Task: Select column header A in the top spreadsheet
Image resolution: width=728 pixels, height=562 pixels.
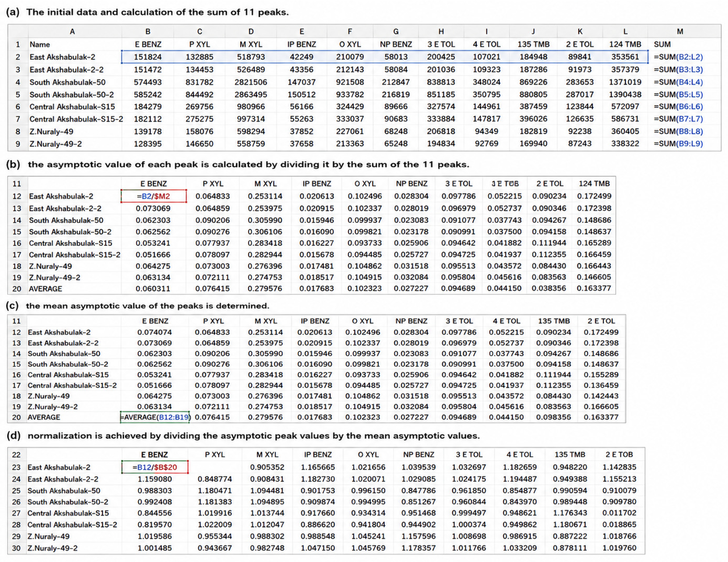Action: click(72, 32)
